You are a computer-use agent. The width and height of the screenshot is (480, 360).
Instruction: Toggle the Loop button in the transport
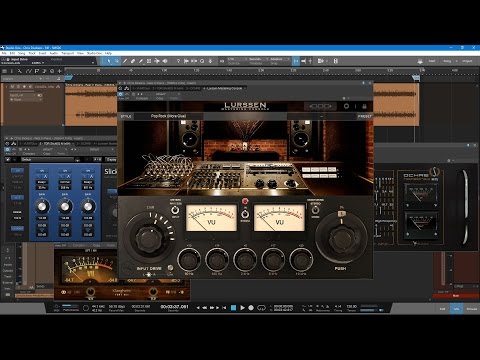pos(261,307)
